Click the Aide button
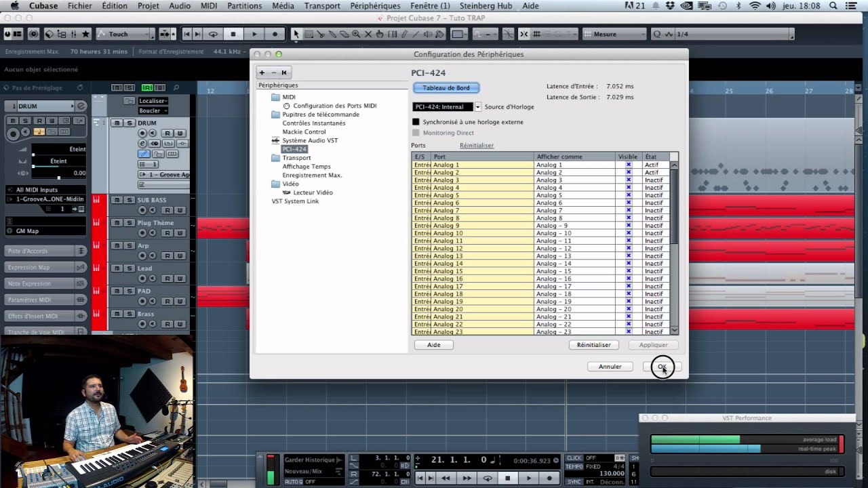This screenshot has width=868, height=488. [434, 345]
